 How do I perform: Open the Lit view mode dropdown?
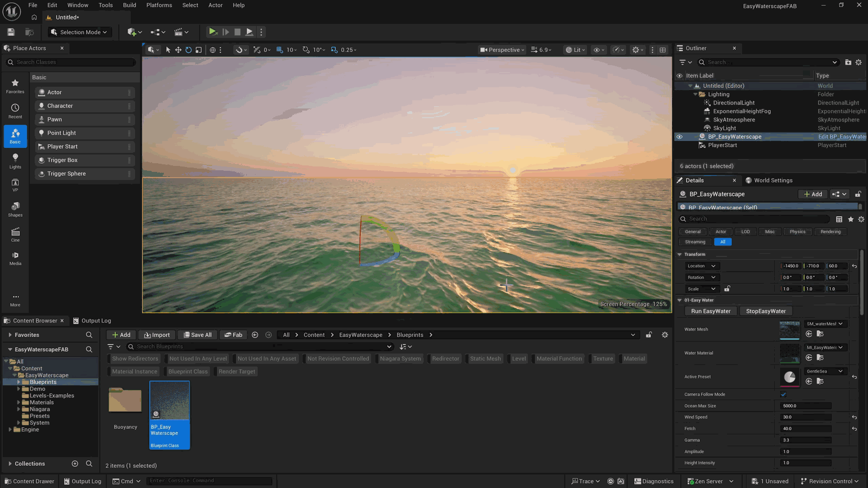click(576, 50)
